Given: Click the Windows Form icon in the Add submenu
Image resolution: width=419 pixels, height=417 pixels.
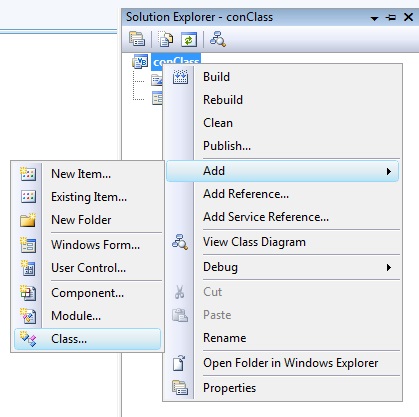Looking at the screenshot, I should [28, 245].
